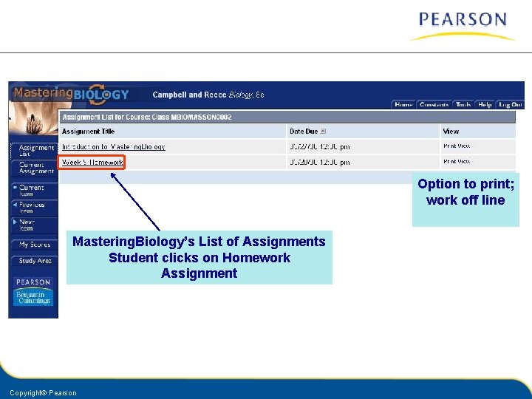Select Assignment List in sidebar
The height and width of the screenshot is (399, 532).
click(x=35, y=151)
